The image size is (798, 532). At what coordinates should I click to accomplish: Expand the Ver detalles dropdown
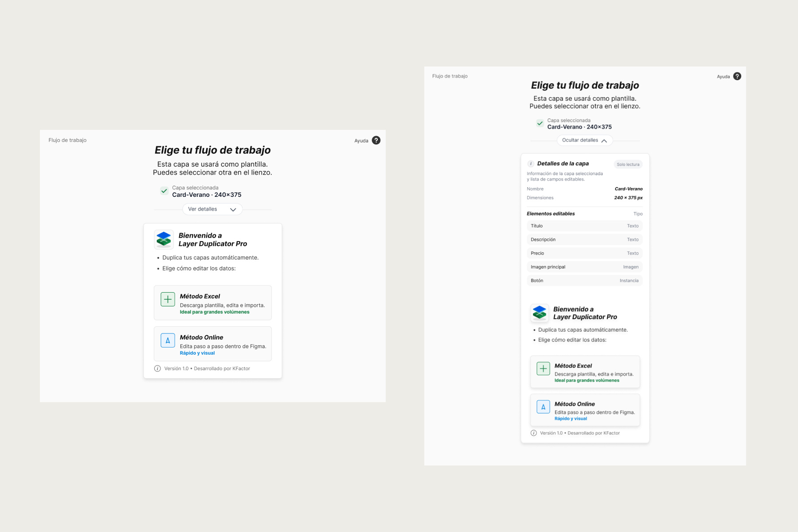click(x=212, y=209)
